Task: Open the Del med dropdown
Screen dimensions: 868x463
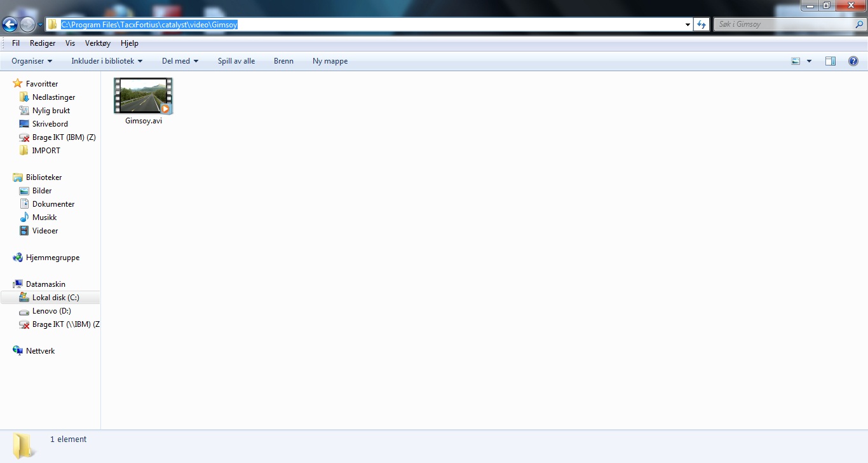Action: tap(180, 61)
